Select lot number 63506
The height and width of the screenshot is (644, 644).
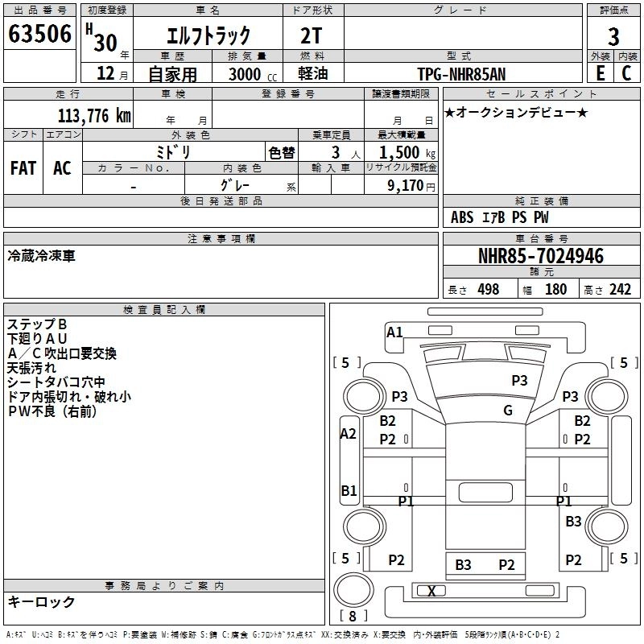point(39,34)
